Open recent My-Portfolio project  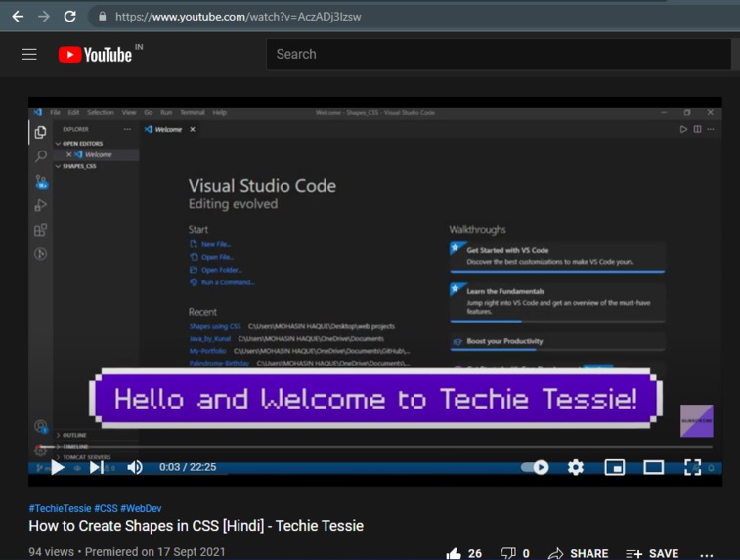[207, 351]
